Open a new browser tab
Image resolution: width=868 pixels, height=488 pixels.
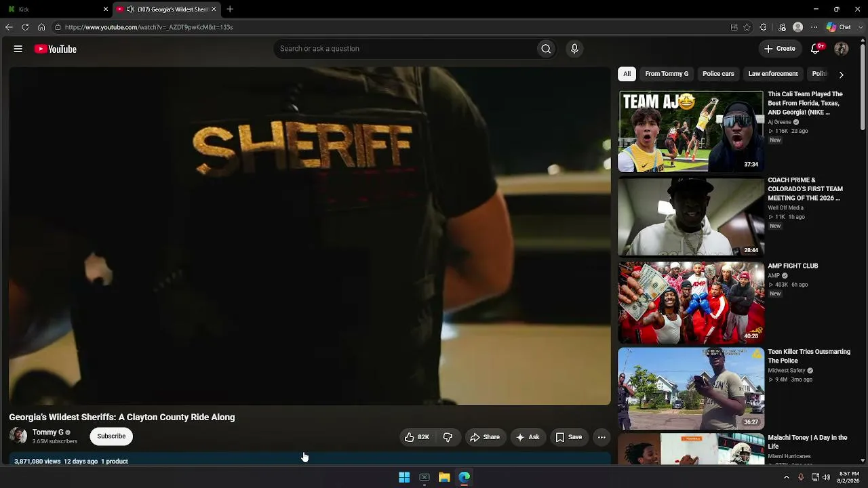tap(230, 9)
